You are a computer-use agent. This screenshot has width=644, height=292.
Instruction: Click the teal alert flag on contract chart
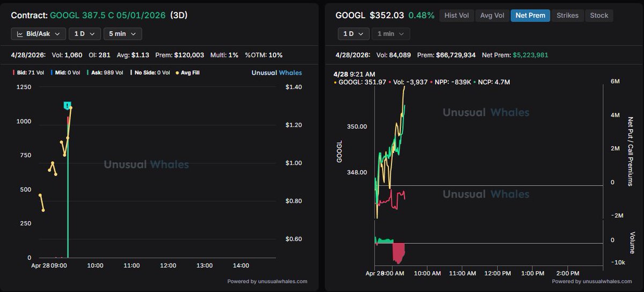(67, 105)
